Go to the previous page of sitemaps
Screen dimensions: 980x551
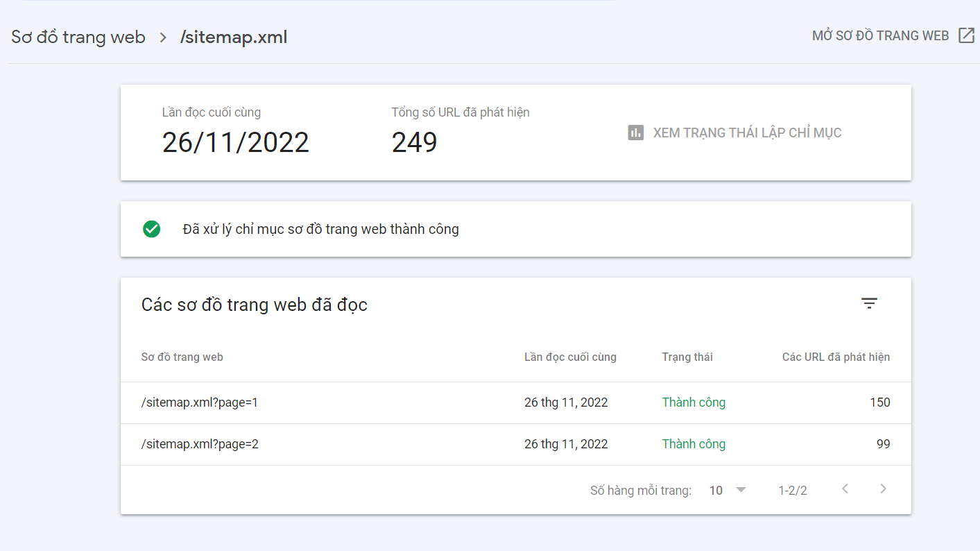click(x=845, y=489)
